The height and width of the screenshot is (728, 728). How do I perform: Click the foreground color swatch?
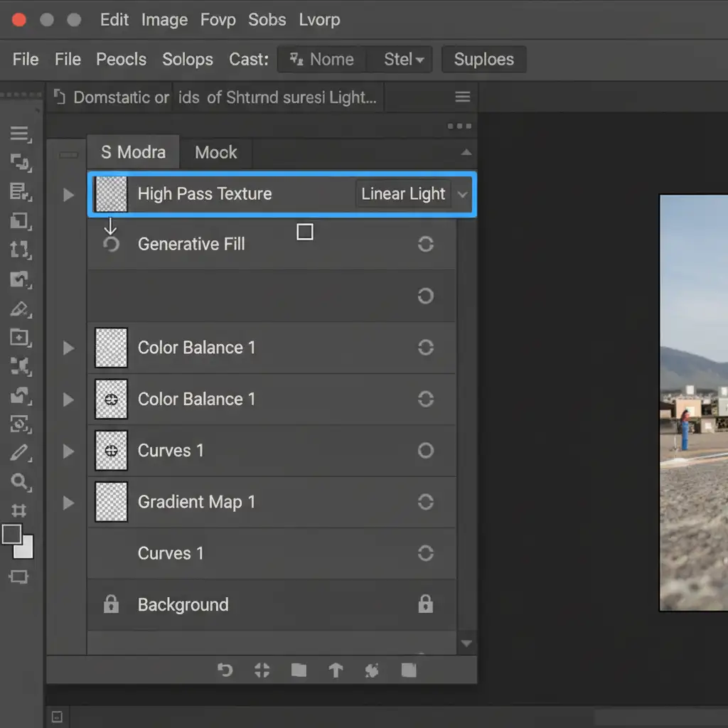(12, 535)
